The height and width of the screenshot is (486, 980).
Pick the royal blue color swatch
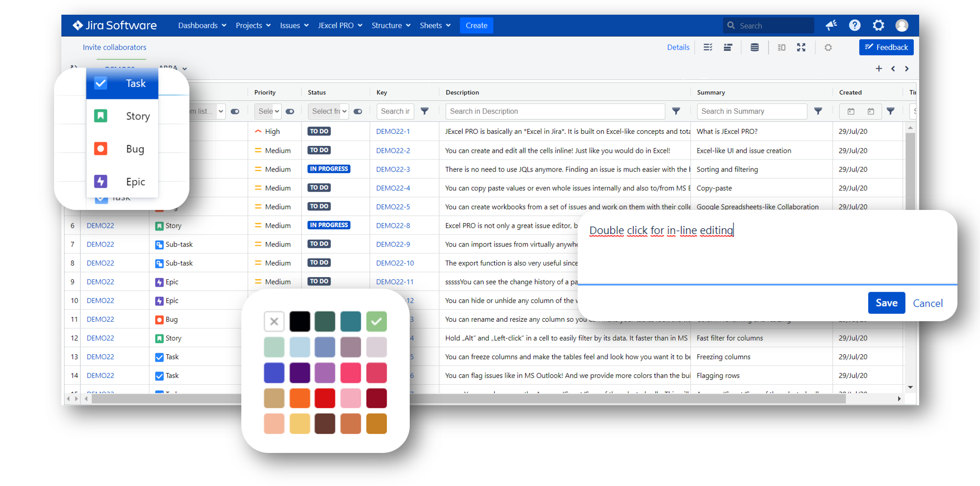pyautogui.click(x=274, y=373)
